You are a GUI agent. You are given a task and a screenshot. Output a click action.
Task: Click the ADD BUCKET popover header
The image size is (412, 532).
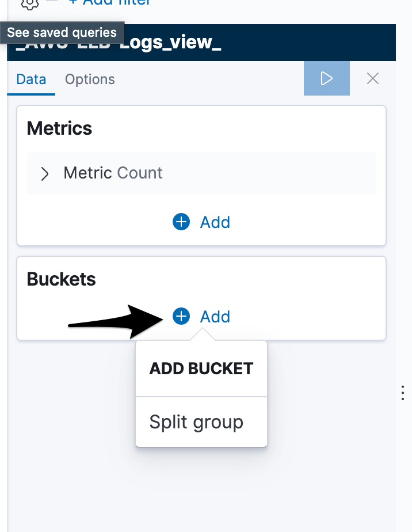(x=201, y=368)
